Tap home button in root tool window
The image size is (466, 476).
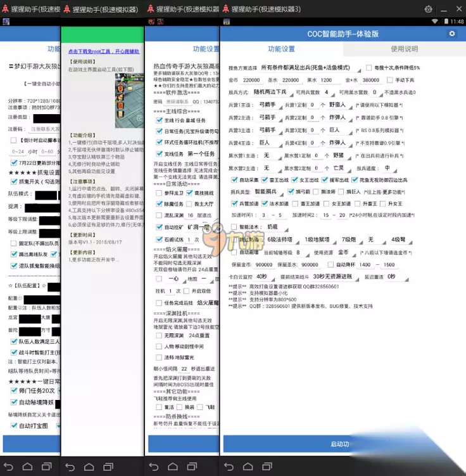click(89, 466)
